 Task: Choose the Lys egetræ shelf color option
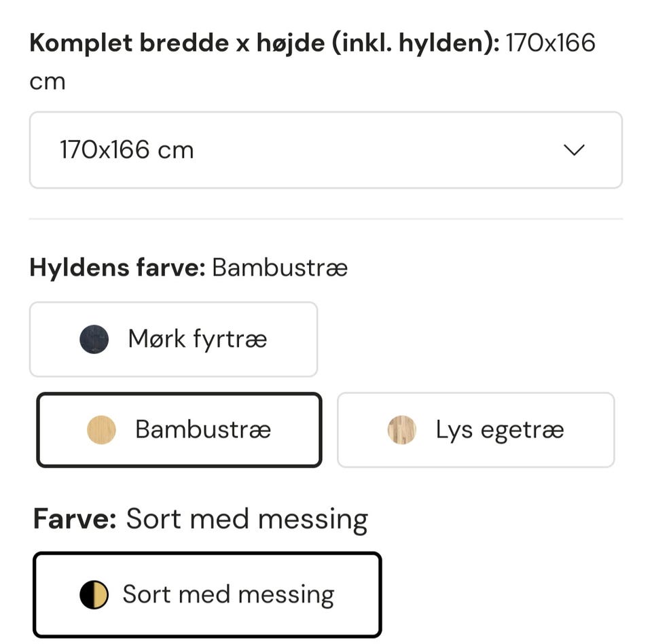coord(475,430)
